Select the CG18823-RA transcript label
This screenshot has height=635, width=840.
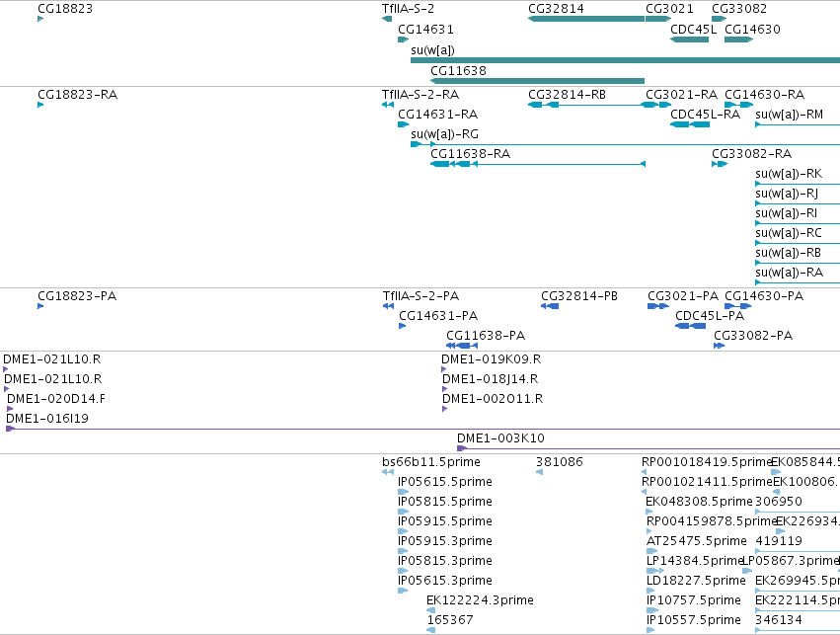click(77, 95)
